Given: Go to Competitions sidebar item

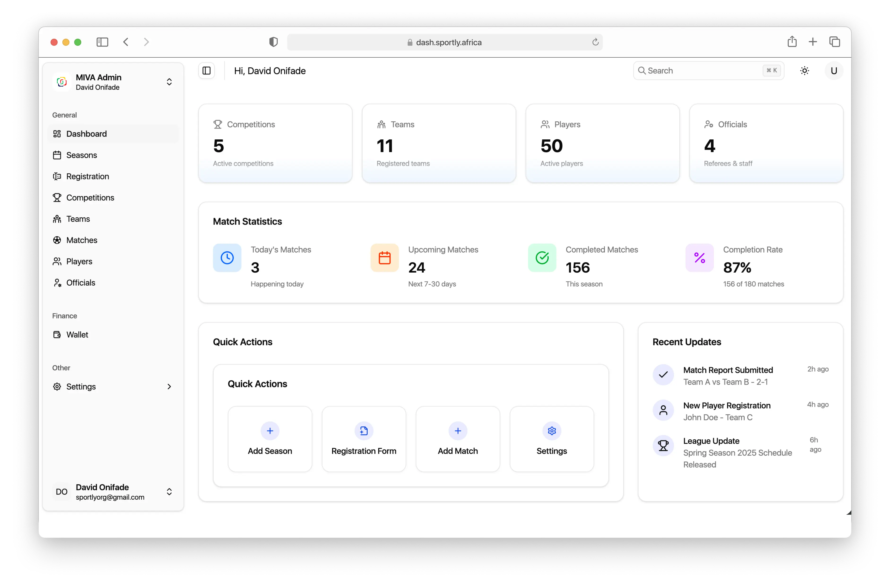Looking at the screenshot, I should pos(90,198).
